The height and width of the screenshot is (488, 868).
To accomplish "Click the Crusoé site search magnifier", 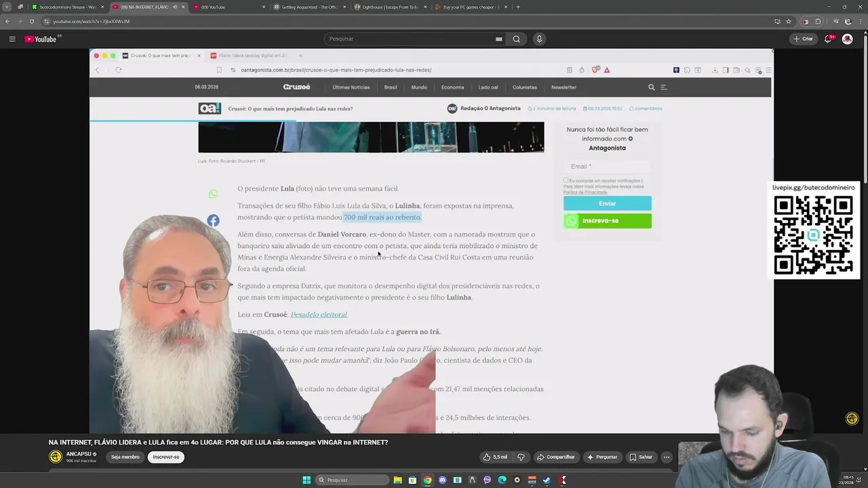I will tap(651, 87).
